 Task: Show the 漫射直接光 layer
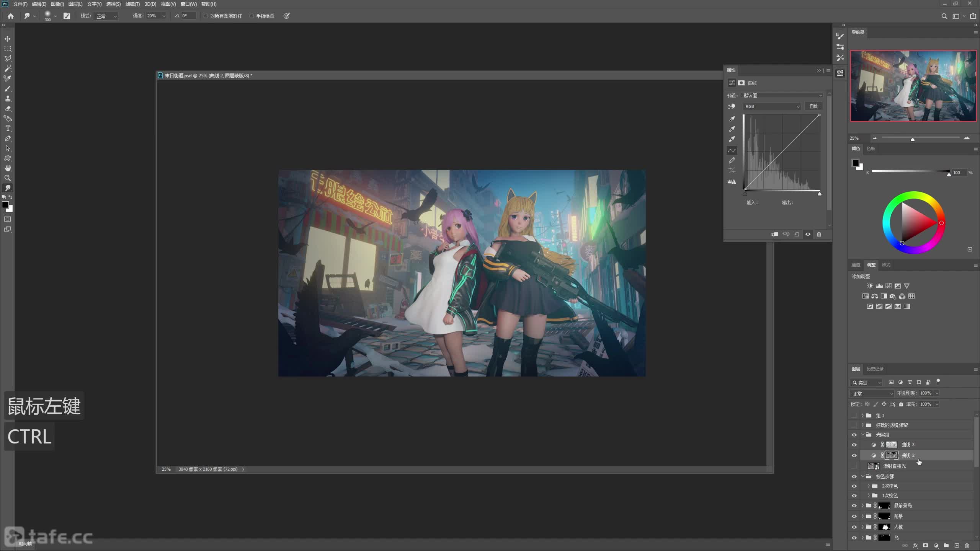click(x=854, y=466)
